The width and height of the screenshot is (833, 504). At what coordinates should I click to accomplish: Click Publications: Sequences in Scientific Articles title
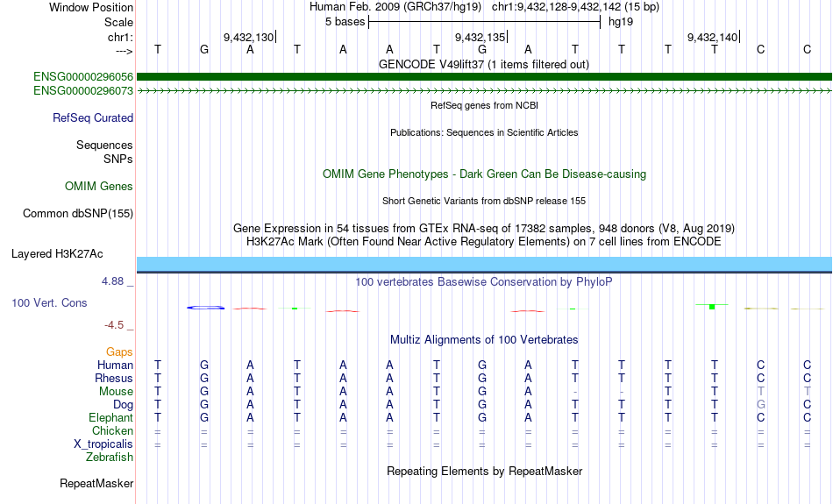pos(484,132)
